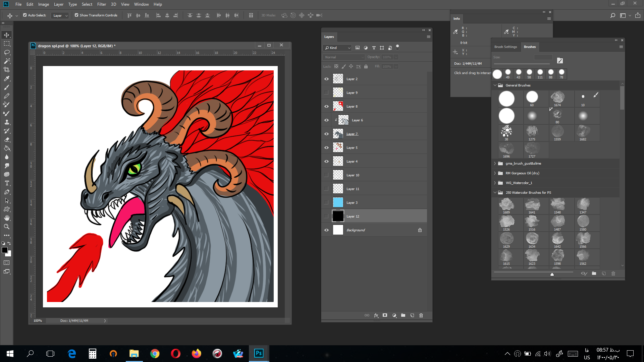Select the Rectangular Marquee tool
The image size is (644, 362).
7,44
